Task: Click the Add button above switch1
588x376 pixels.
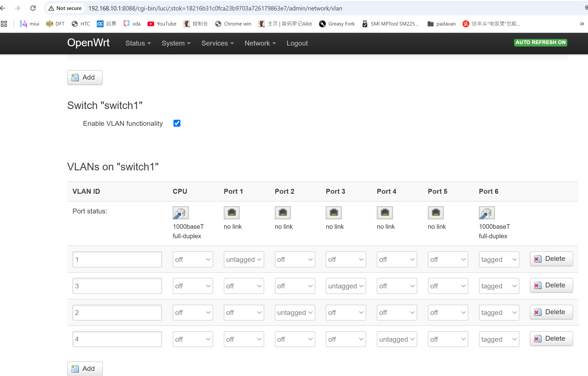Action: 85,77
